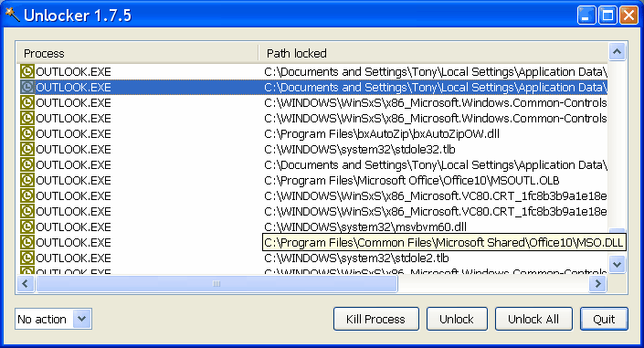Viewport: 644px width, 348px height.
Task: Select the Office10\MSOUTL.OLB path entry
Action: click(412, 181)
